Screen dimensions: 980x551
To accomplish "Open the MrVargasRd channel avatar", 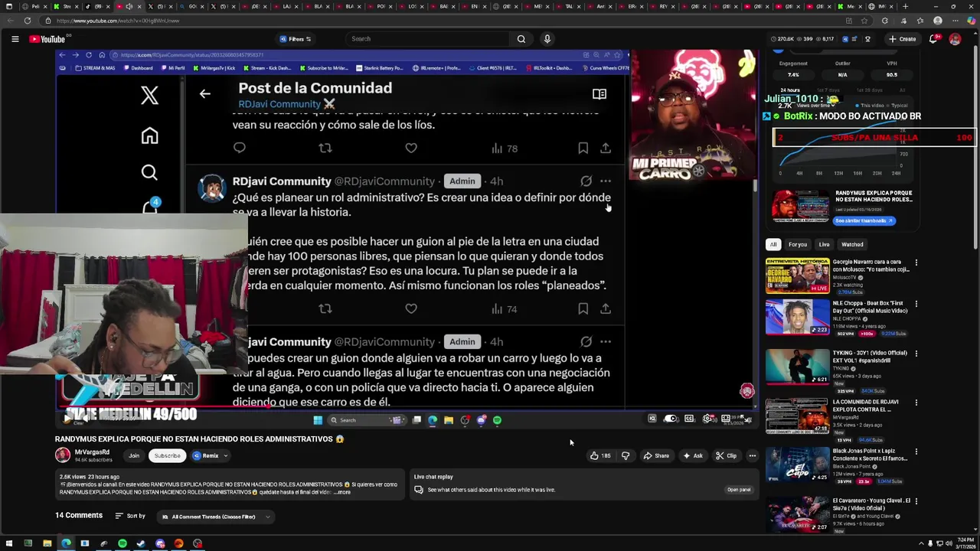I will coord(63,455).
